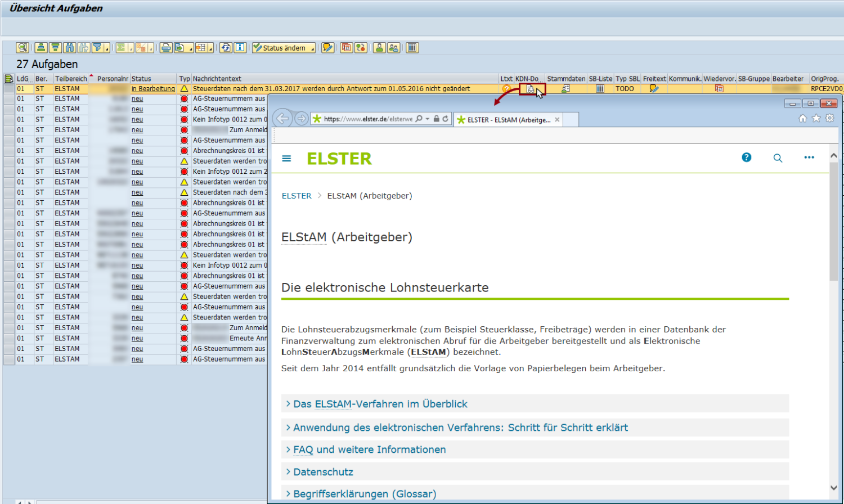Click the table columns icon at toolbar end
This screenshot has height=504, width=844.
click(x=412, y=48)
